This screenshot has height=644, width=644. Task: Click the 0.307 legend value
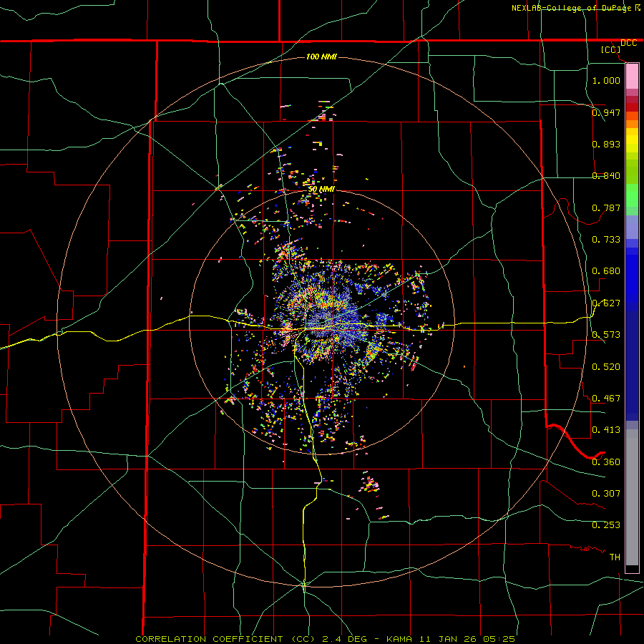(606, 494)
